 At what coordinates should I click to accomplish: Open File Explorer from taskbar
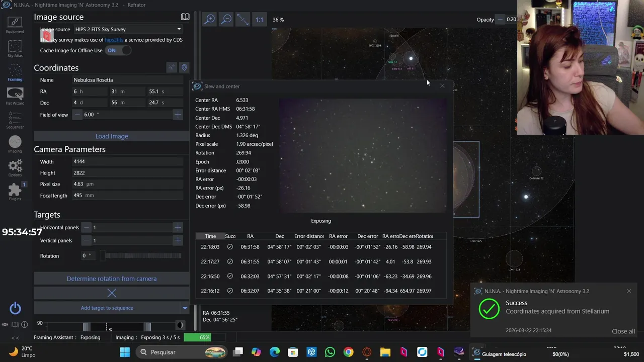[x=385, y=352]
